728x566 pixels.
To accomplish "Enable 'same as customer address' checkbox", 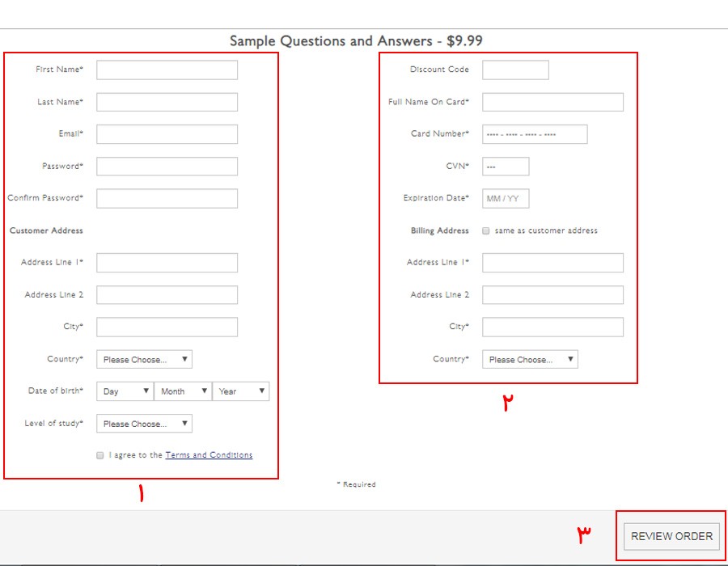I will click(486, 230).
